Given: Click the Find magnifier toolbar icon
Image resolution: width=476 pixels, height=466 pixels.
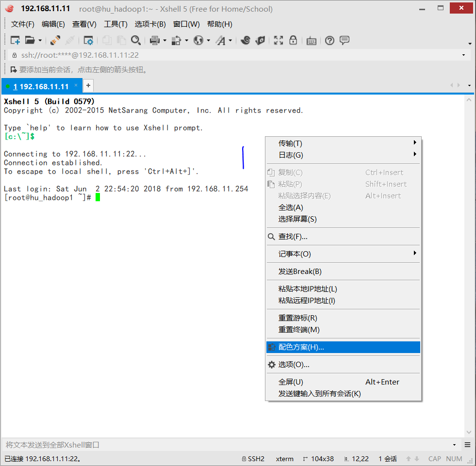Looking at the screenshot, I should pos(136,40).
